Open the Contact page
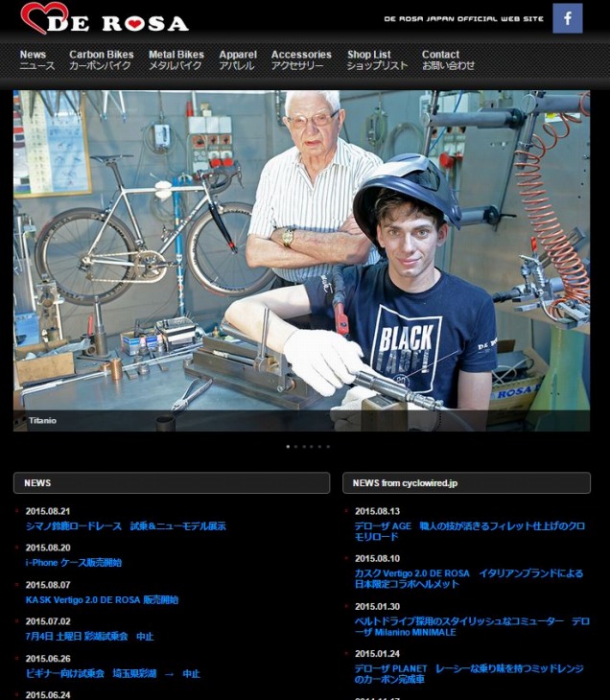610x700 pixels. pos(448,60)
